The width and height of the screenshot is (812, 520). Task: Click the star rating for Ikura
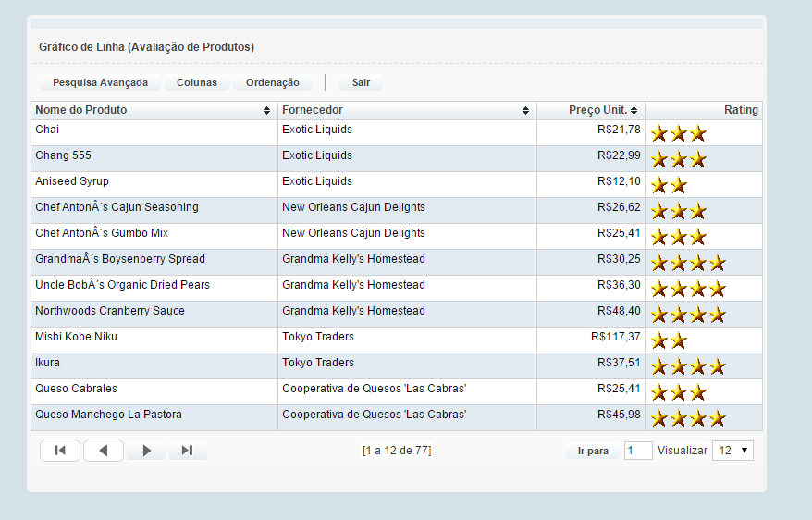(x=687, y=366)
